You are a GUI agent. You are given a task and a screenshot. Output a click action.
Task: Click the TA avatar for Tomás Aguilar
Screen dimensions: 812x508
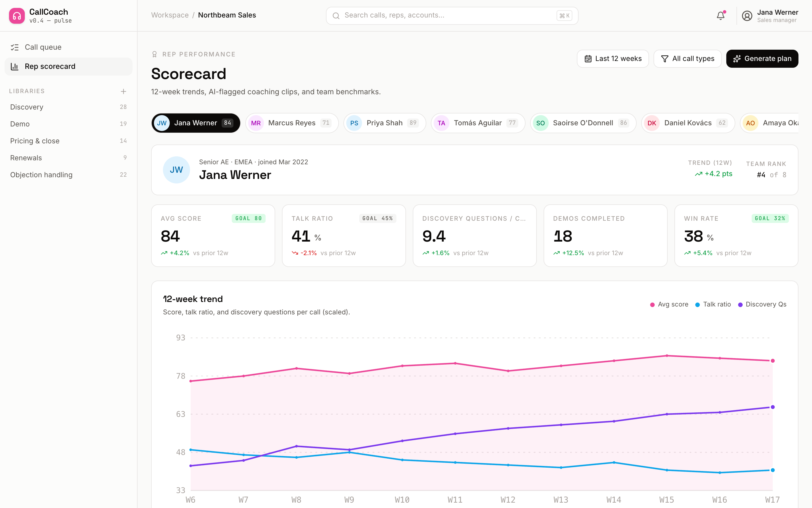tap(441, 123)
